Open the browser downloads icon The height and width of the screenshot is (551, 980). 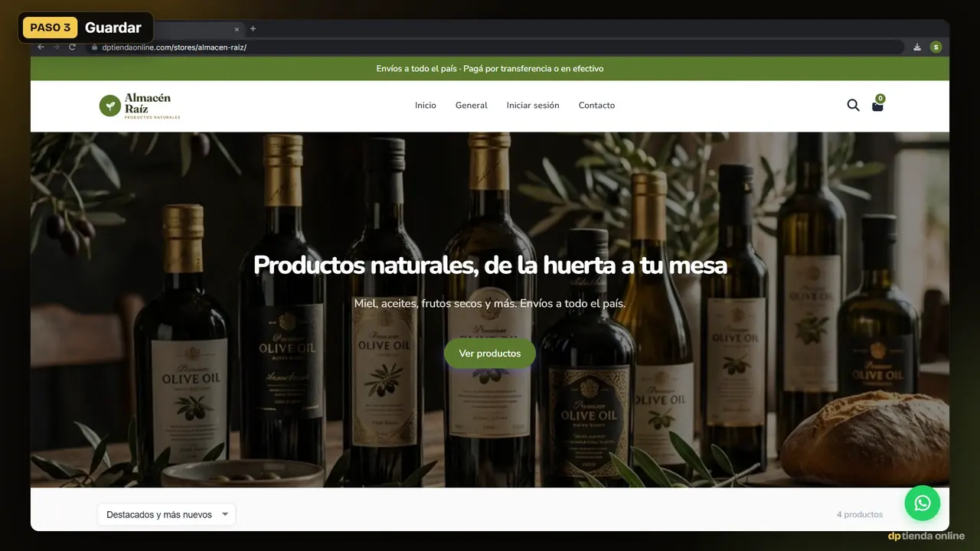point(917,47)
